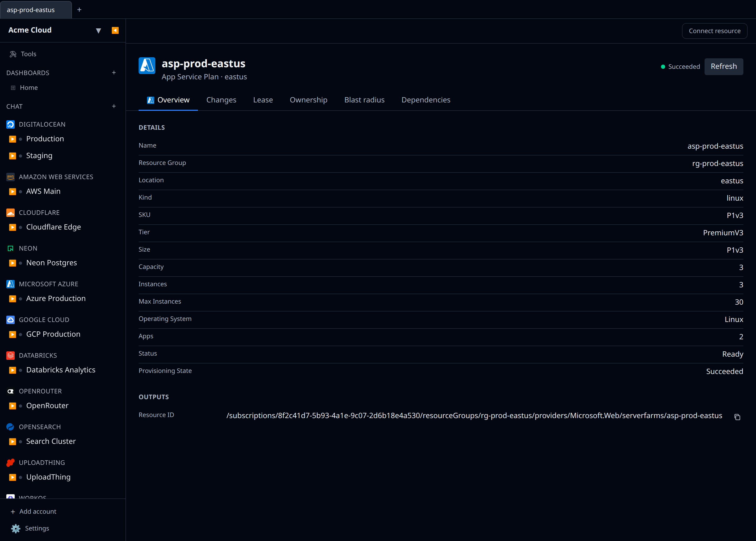Screen dimensions: 756x541
Task: Click the large Azure resource logo
Action: pos(147,66)
